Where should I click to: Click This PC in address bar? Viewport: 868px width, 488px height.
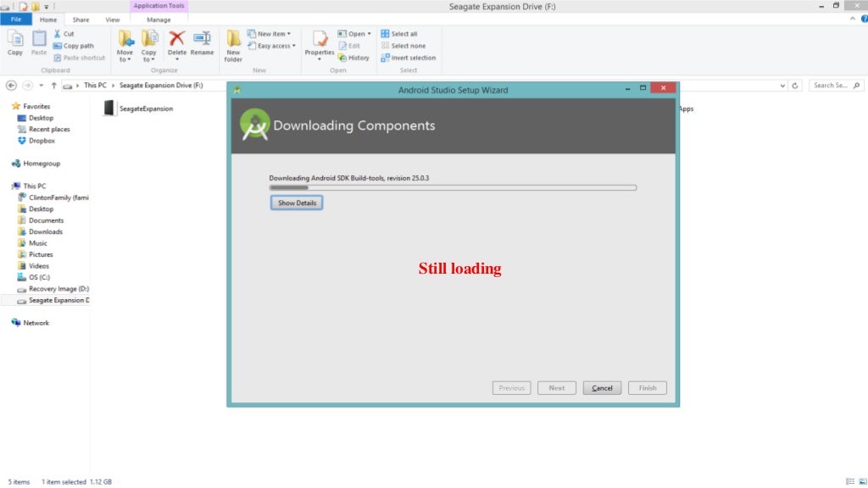click(x=95, y=86)
